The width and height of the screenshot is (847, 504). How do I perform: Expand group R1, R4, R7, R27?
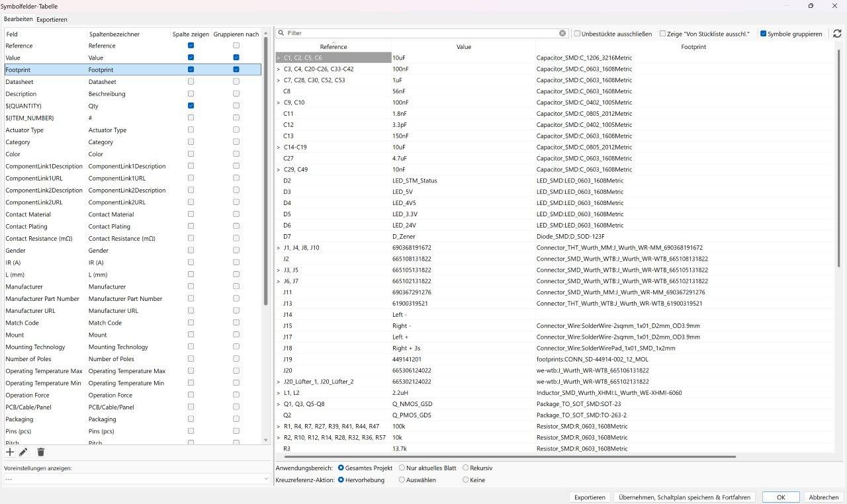click(278, 427)
